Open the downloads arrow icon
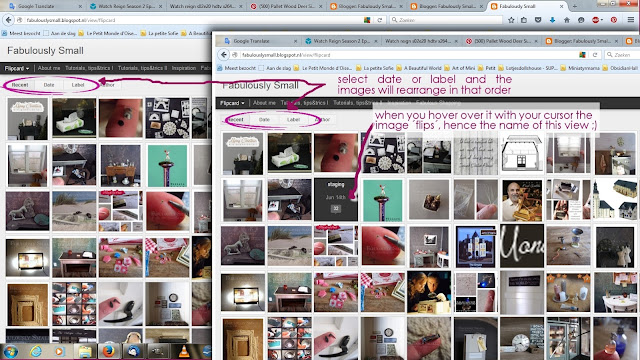 [552, 20]
